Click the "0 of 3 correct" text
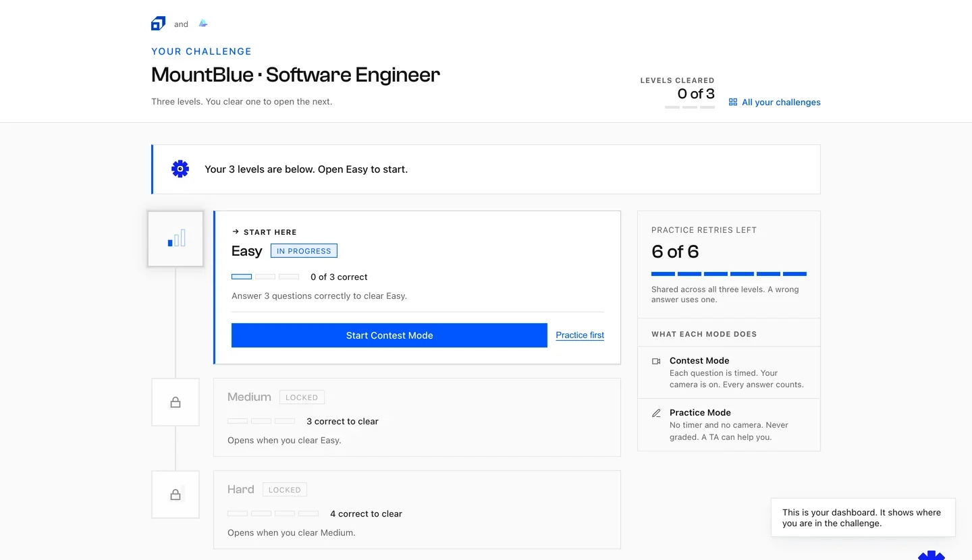 (x=339, y=277)
